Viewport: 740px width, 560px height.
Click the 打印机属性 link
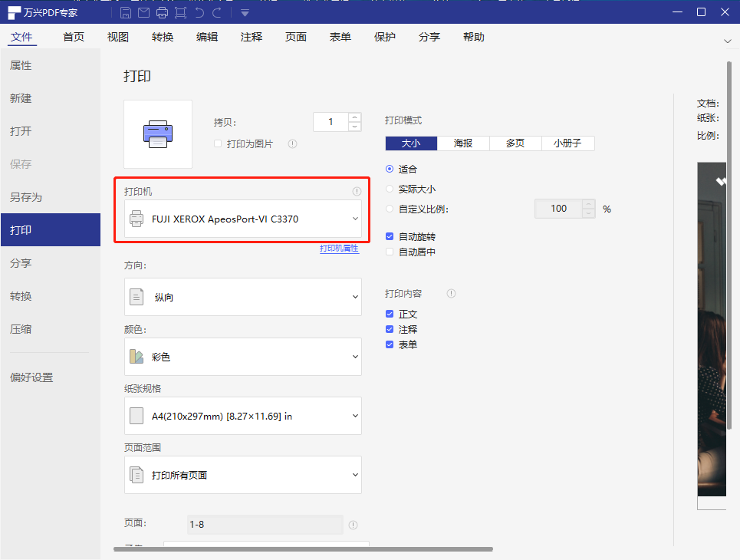point(339,249)
